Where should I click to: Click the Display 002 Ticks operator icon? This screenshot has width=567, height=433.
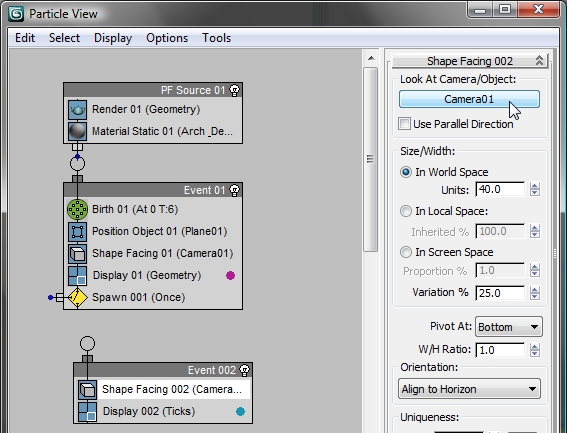coord(88,412)
